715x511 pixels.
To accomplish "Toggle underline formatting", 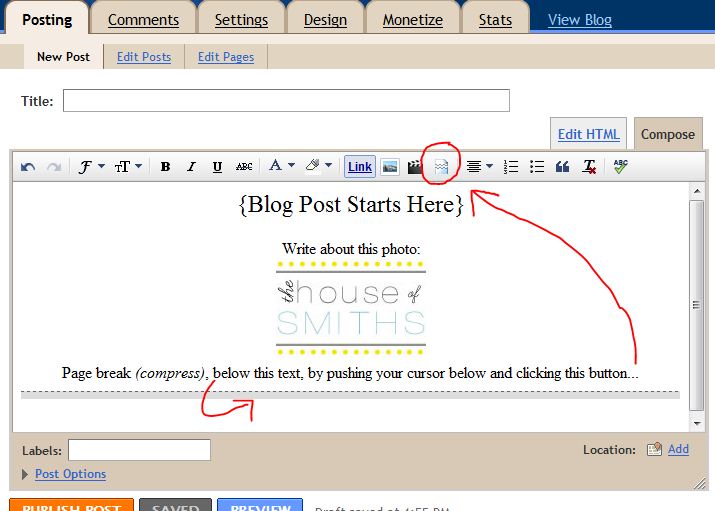I will click(218, 167).
